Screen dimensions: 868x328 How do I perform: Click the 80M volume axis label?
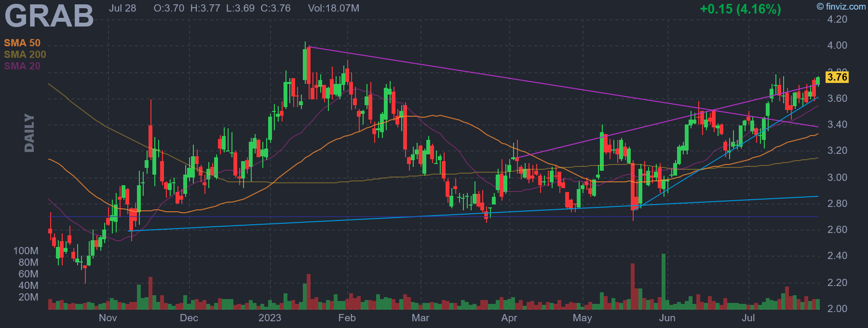pos(28,262)
